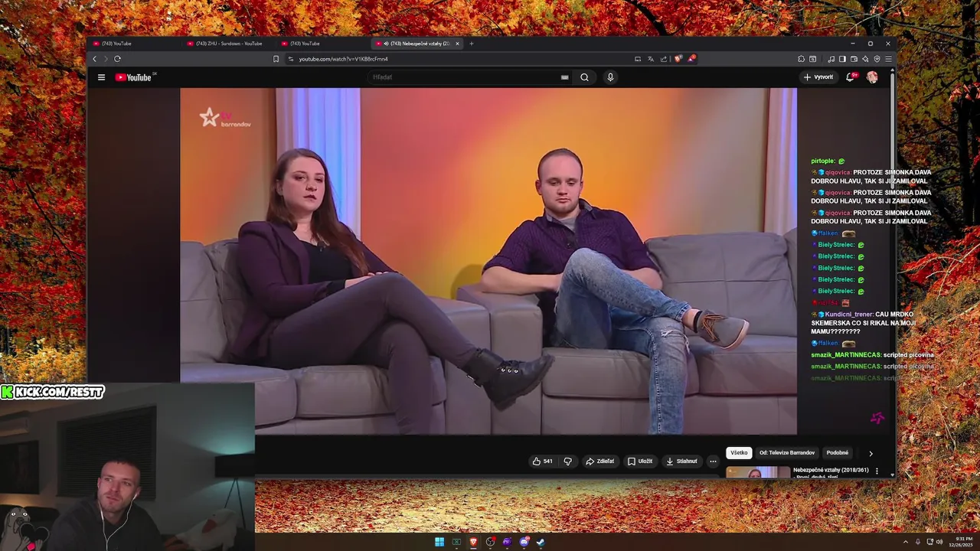Open the Brave Shields lion icon
Image resolution: width=980 pixels, height=551 pixels.
pos(678,59)
